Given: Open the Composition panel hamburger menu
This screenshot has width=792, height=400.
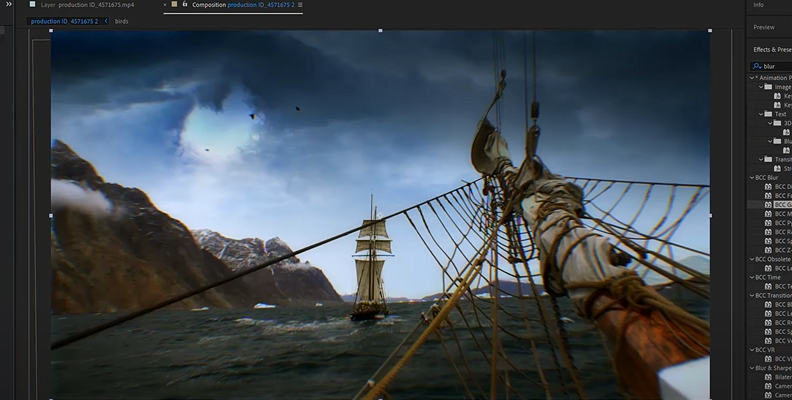Looking at the screenshot, I should tap(300, 5).
